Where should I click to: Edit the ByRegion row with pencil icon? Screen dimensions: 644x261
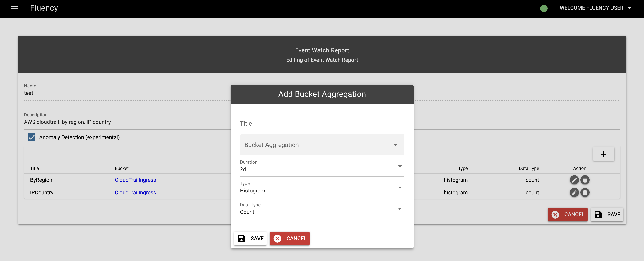574,180
